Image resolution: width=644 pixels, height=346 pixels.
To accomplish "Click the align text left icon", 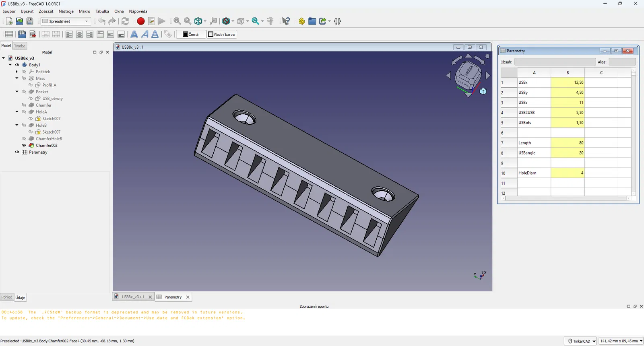I will coord(69,34).
